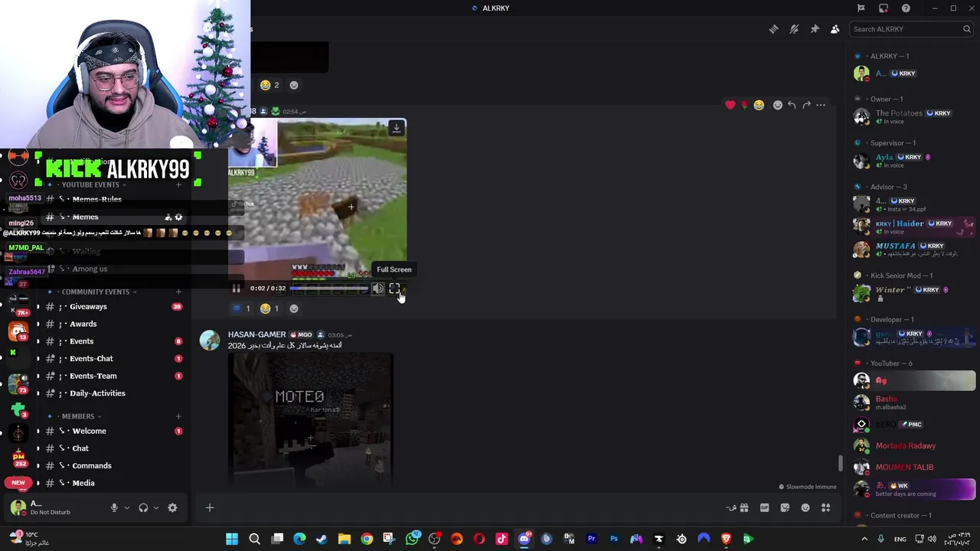Open the apps launcher in message bar
980x551 pixels.
point(826,507)
